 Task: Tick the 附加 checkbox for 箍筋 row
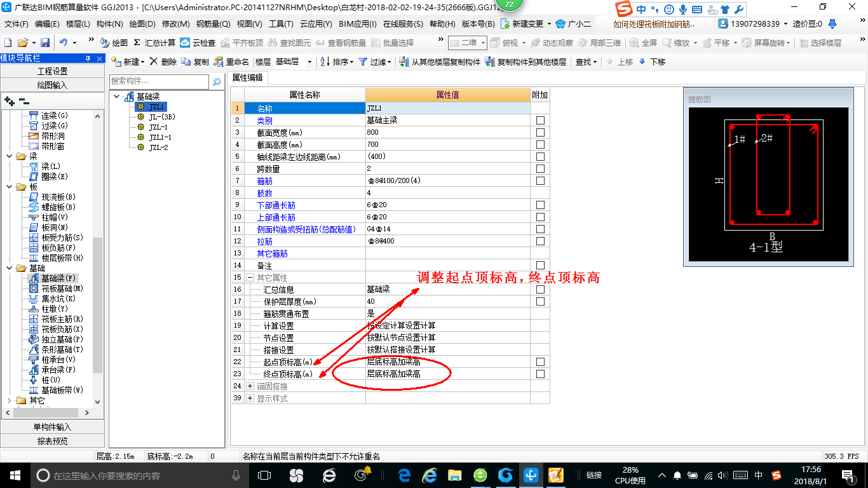coord(540,180)
